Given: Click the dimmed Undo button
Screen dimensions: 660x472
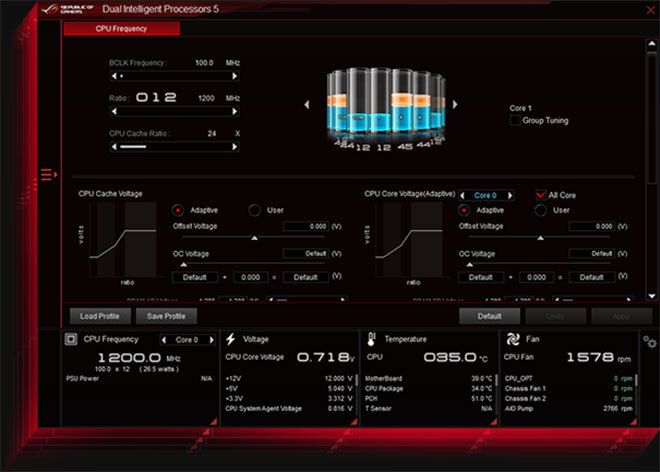Looking at the screenshot, I should coord(555,316).
